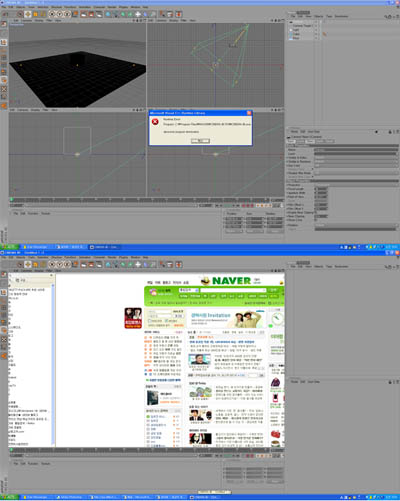The height and width of the screenshot is (501, 400).
Task: Toggle the Y-axis lock button
Action: click(x=60, y=14)
